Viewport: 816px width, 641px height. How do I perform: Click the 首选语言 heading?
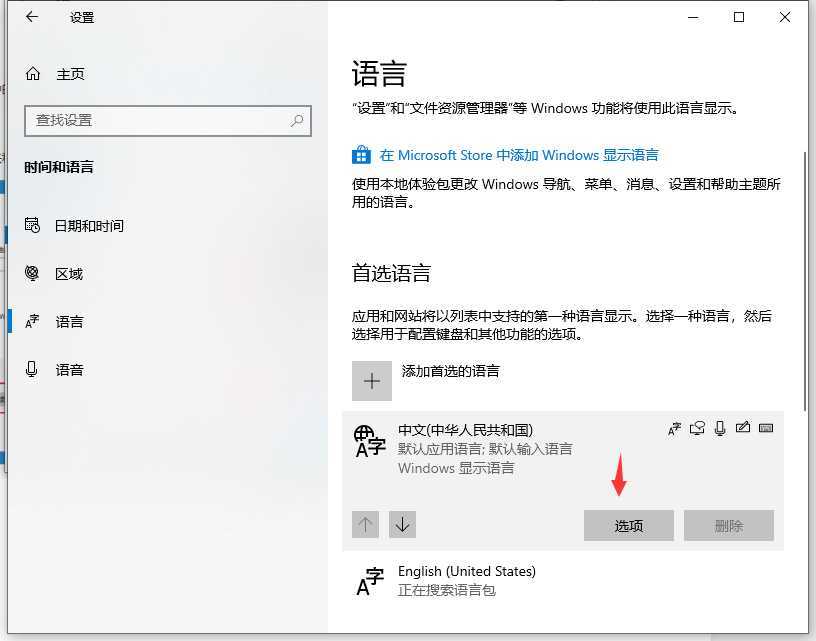coord(391,273)
